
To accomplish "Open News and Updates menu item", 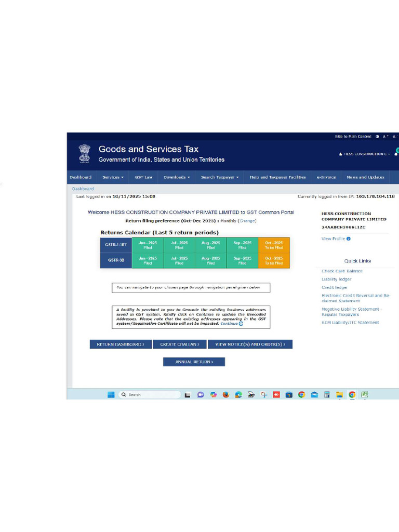I will point(365,177).
